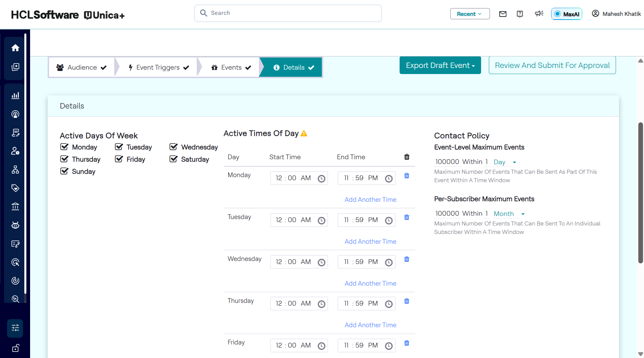Toggle the Saturday checkbox

point(173,159)
